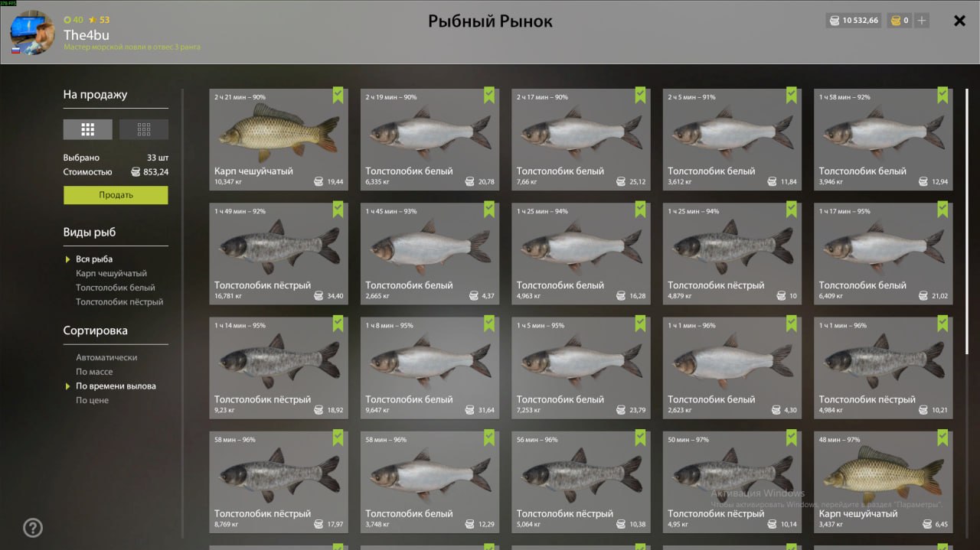Click the Продать sell button

tap(116, 195)
